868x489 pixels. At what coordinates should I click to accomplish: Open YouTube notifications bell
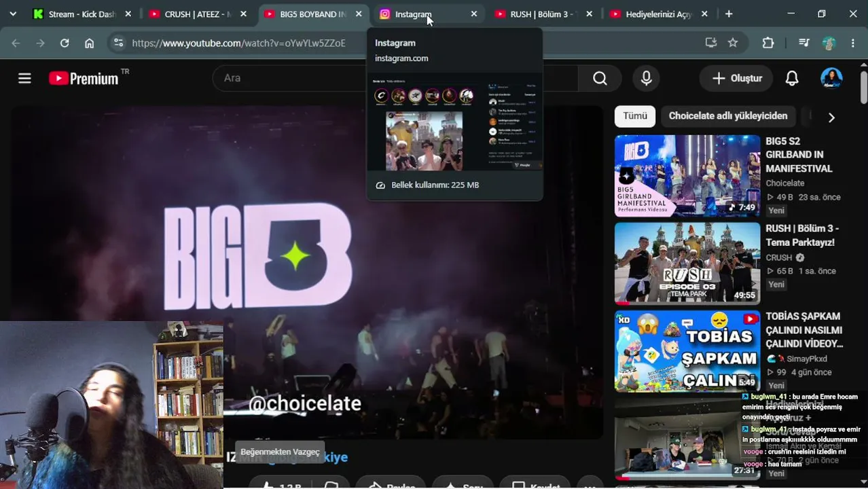tap(792, 78)
